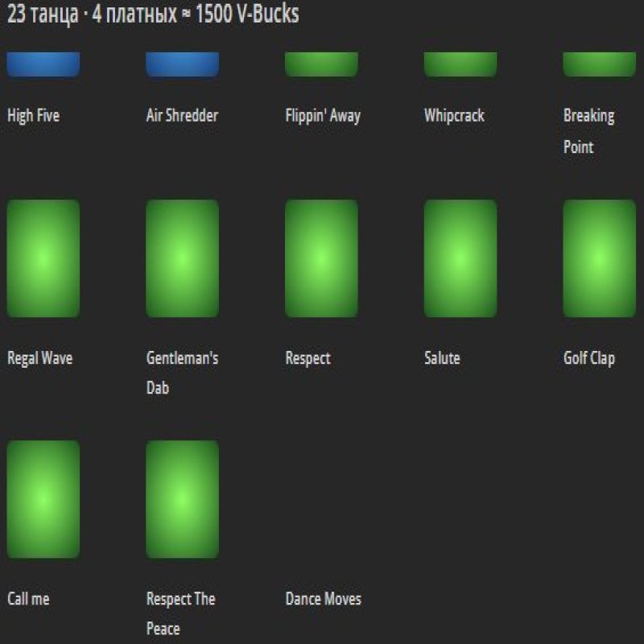Click the Flippin' Away green card
This screenshot has width=644, height=644.
(321, 64)
